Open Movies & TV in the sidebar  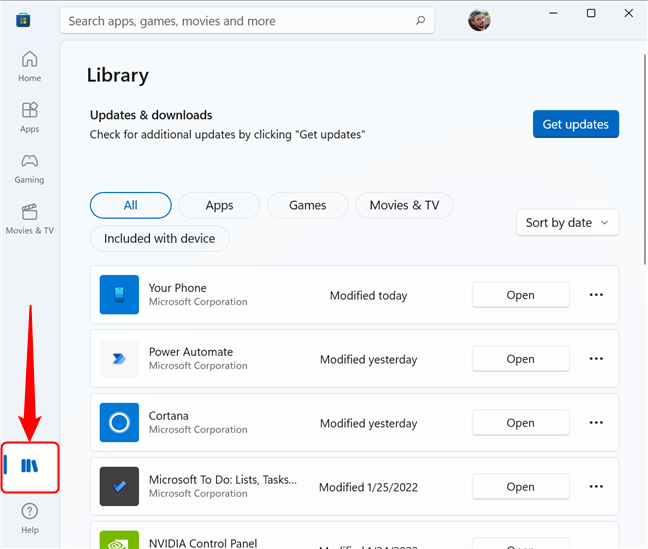[29, 219]
